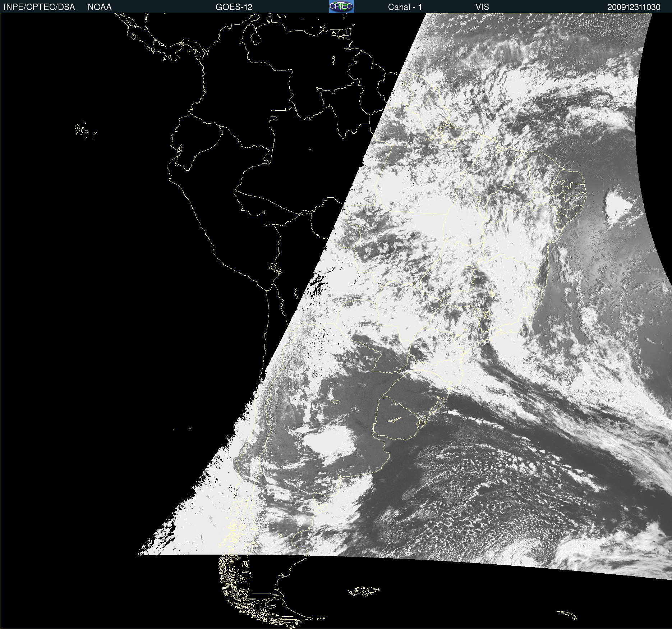Click the INPE/CPTEC/DSA header text
The image size is (672, 629).
pyautogui.click(x=39, y=7)
